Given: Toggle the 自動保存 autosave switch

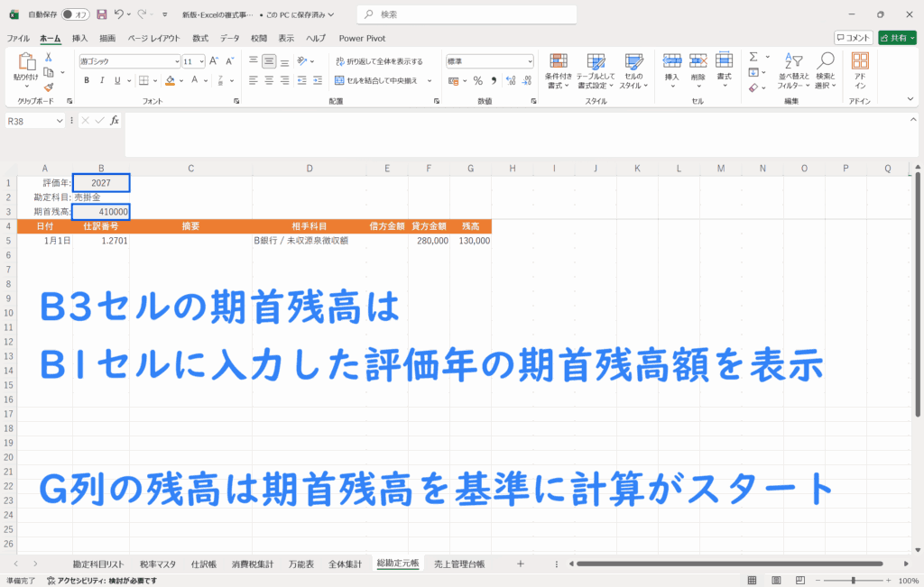Looking at the screenshot, I should click(75, 14).
